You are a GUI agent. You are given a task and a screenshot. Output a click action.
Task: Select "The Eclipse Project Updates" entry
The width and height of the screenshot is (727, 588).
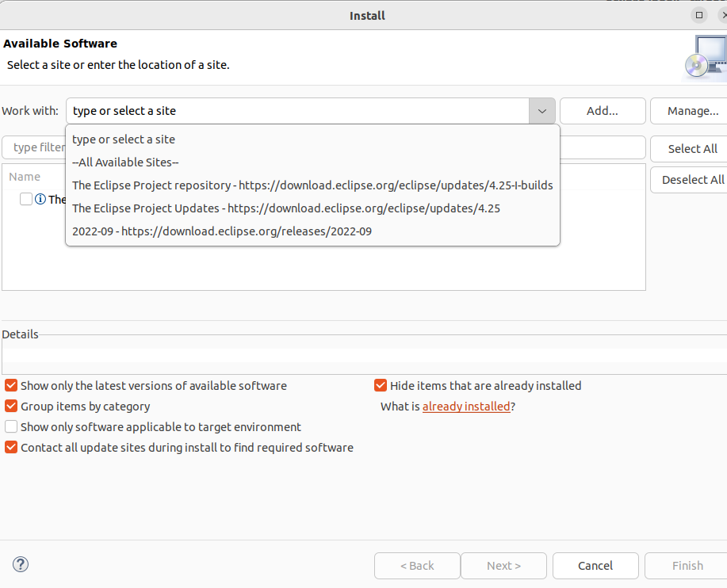tap(285, 208)
